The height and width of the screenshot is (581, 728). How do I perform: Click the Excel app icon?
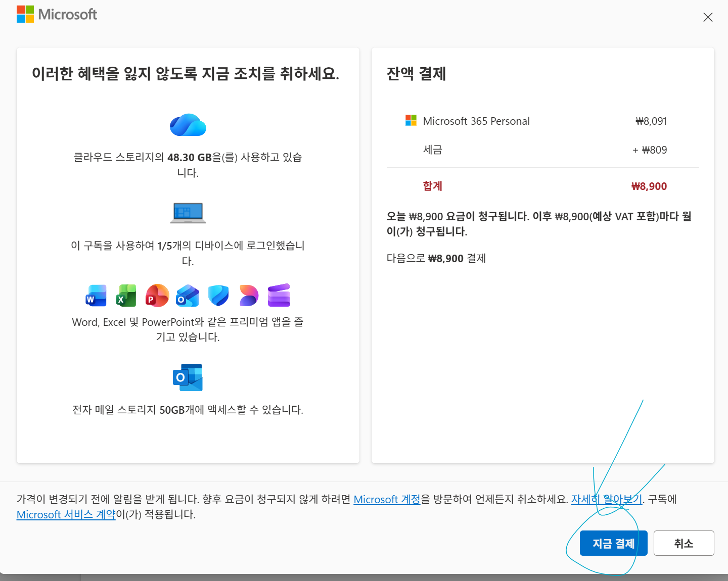pyautogui.click(x=126, y=296)
